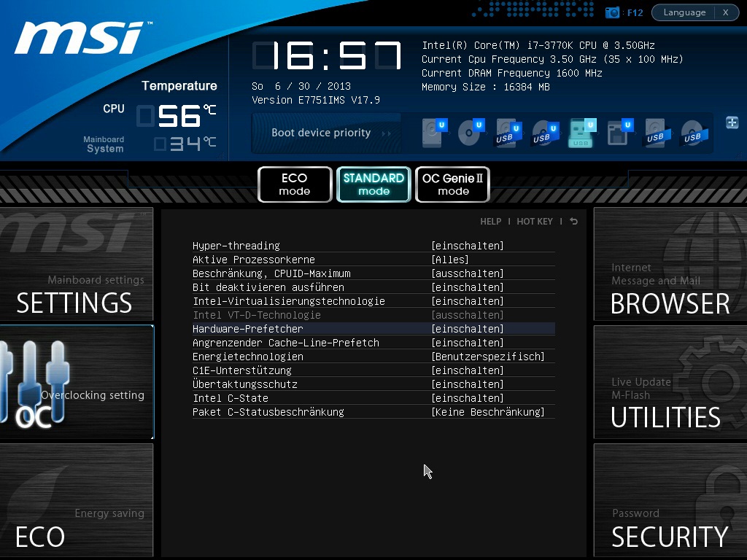Open the ECO energy saving panel

pyautogui.click(x=76, y=500)
